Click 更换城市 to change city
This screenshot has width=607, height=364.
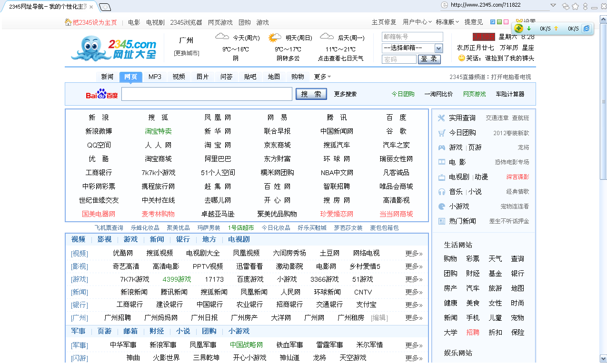coord(187,53)
